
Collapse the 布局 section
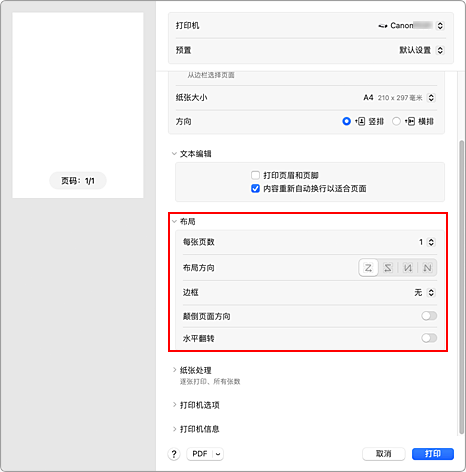coord(174,221)
